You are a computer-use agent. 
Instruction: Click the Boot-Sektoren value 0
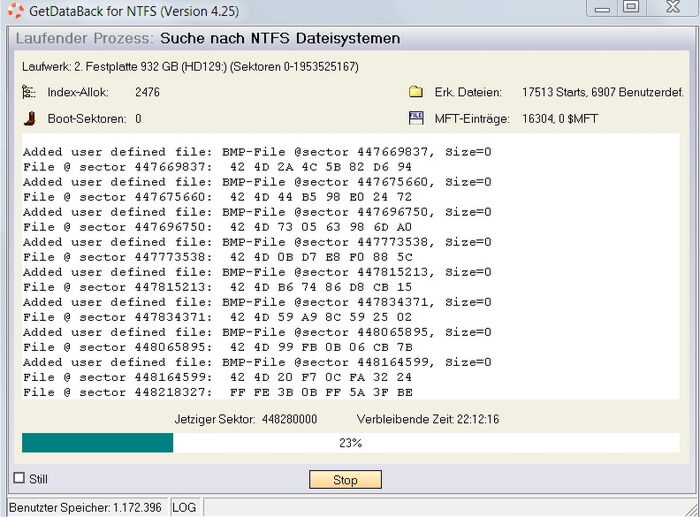coord(138,119)
